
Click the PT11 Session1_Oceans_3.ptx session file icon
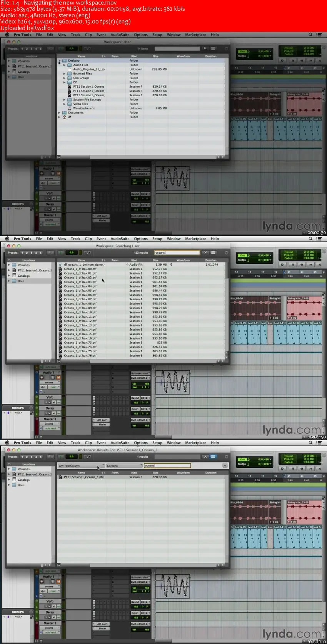coord(60,477)
